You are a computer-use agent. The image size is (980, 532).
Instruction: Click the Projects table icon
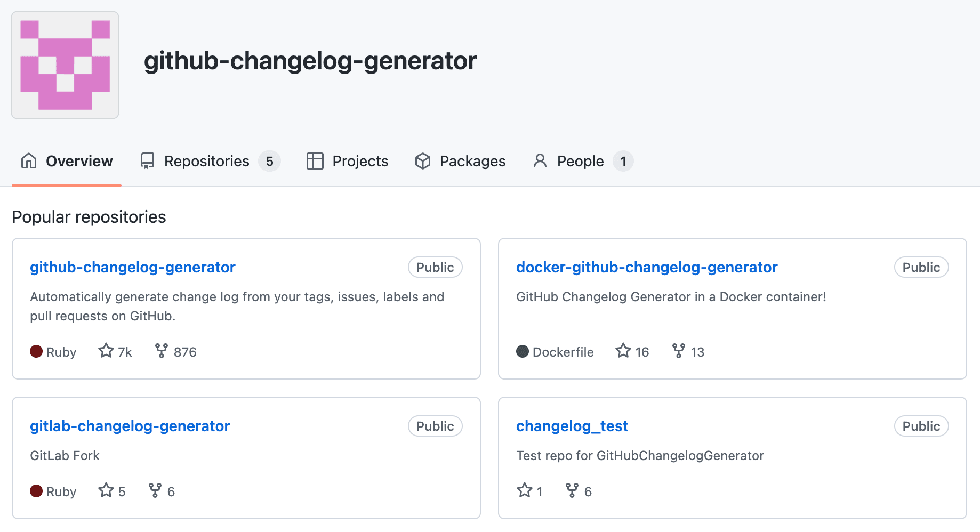315,161
